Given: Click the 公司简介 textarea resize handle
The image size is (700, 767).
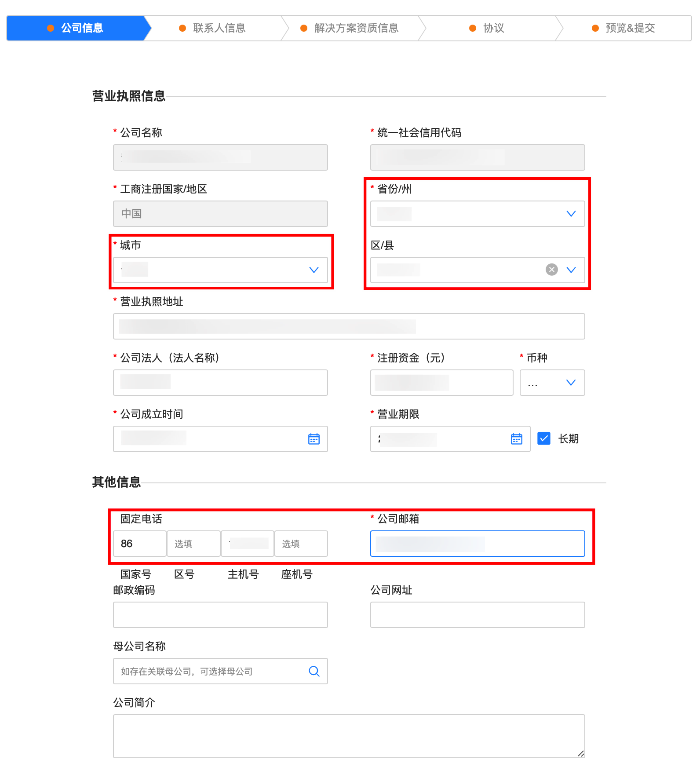Looking at the screenshot, I should [581, 754].
